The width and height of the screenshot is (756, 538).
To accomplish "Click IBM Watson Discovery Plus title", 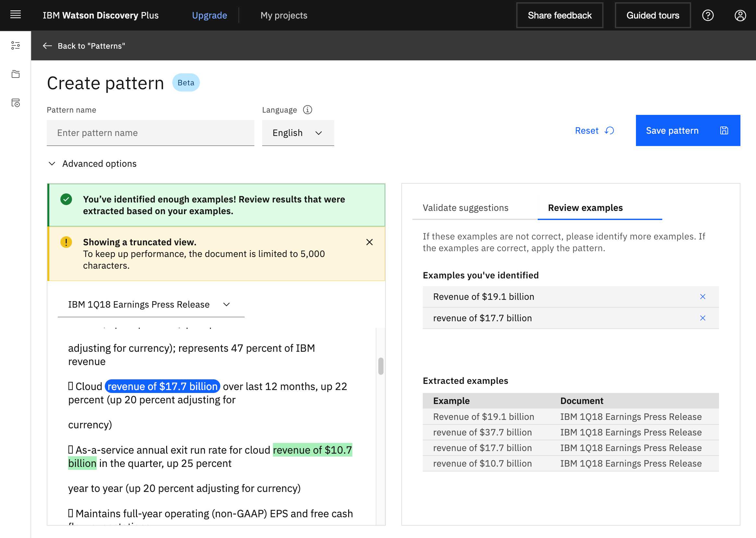I will [101, 15].
